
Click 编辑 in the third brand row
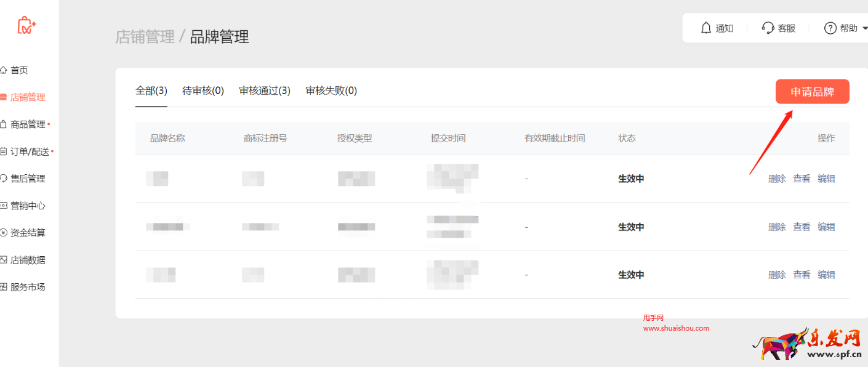(x=826, y=275)
